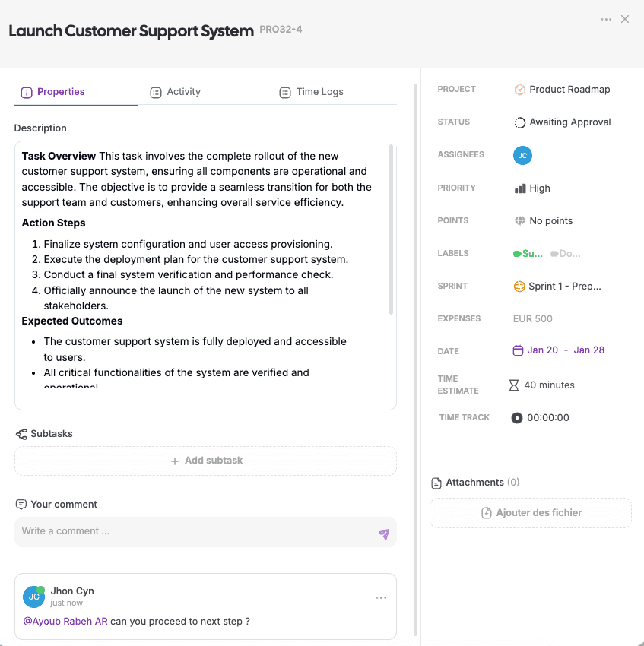The height and width of the screenshot is (646, 644).
Task: Click the Your comment speech bubble icon
Action: click(x=21, y=505)
